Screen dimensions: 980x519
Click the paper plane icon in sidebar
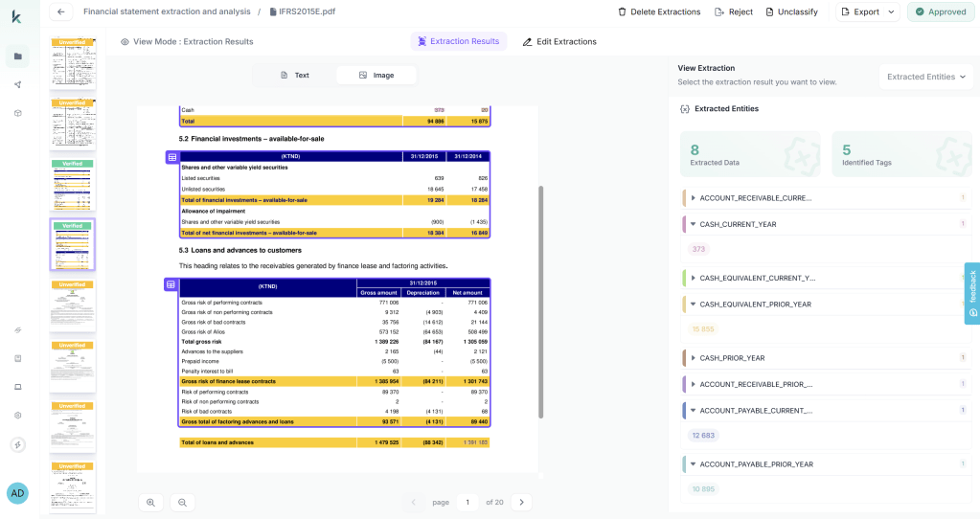(17, 85)
